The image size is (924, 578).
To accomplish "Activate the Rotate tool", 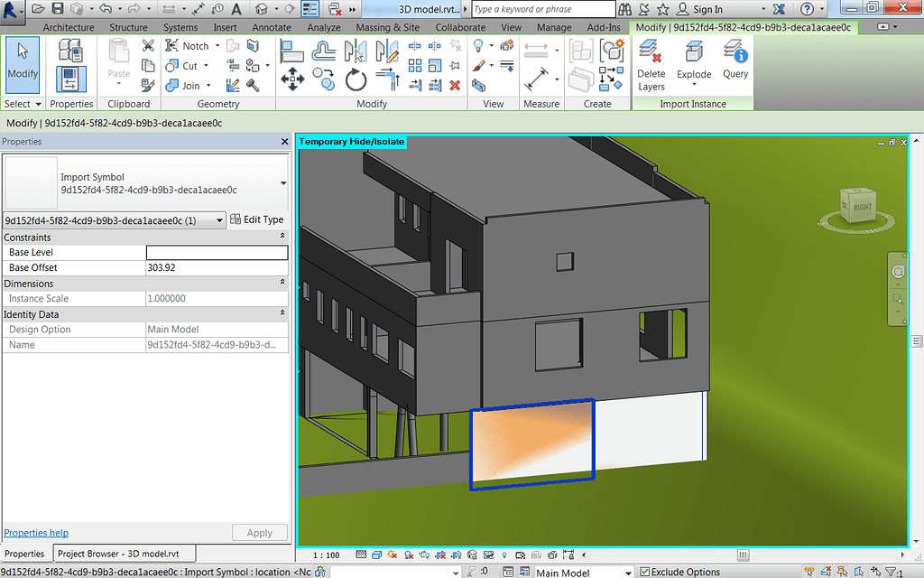I will click(356, 79).
